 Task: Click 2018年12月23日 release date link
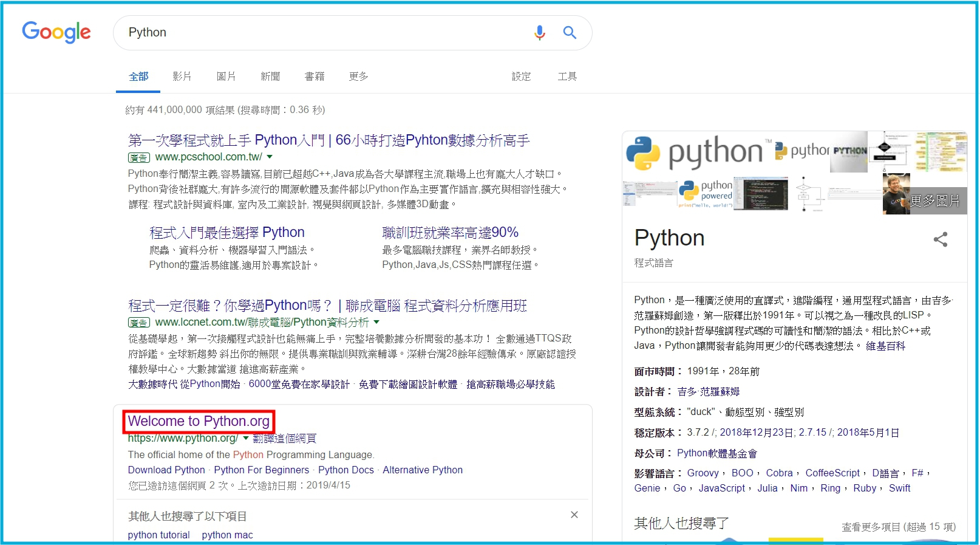757,433
